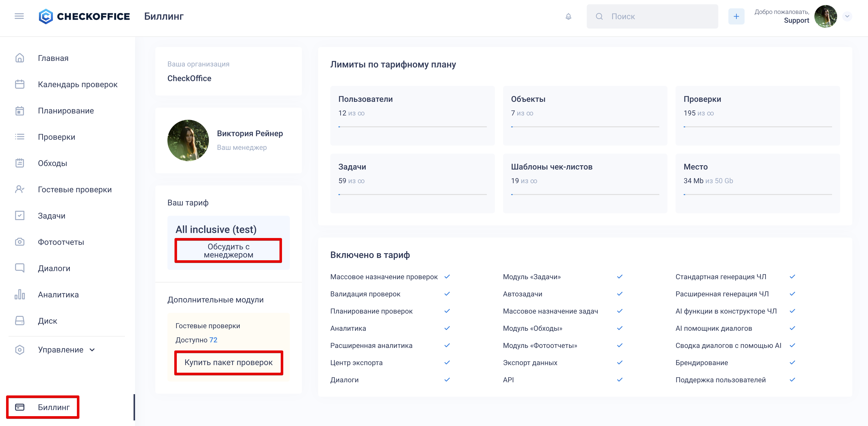Open Гостевые проверки in sidebar

click(x=74, y=189)
